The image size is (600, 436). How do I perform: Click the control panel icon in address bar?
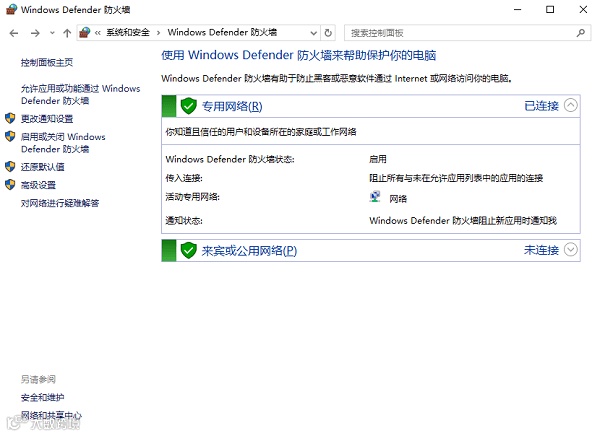(x=85, y=33)
